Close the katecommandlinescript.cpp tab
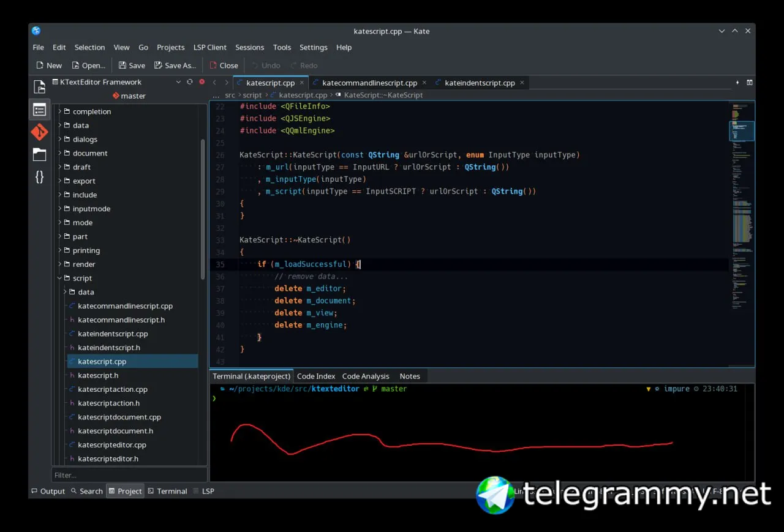Screen dimensions: 784x532 point(424,83)
